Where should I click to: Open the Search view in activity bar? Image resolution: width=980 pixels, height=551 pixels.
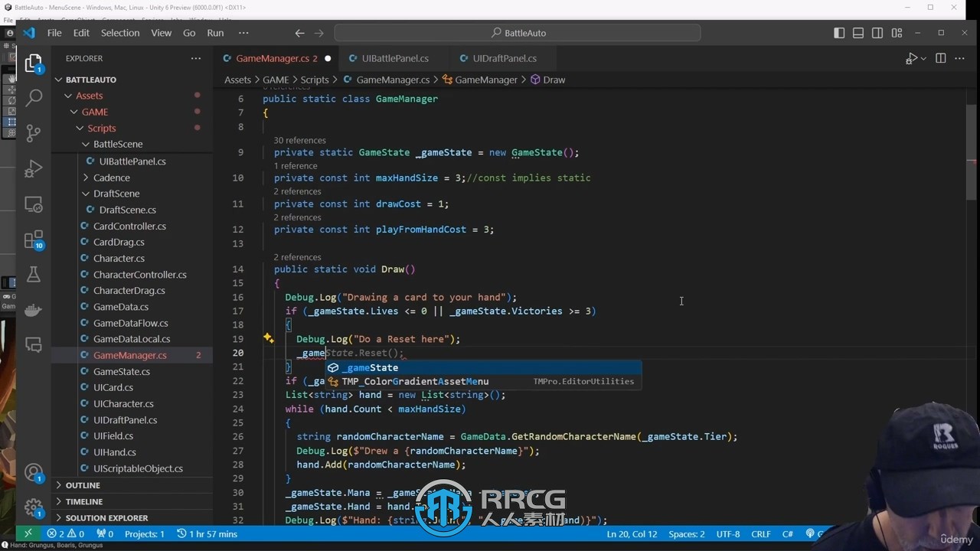[x=34, y=98]
